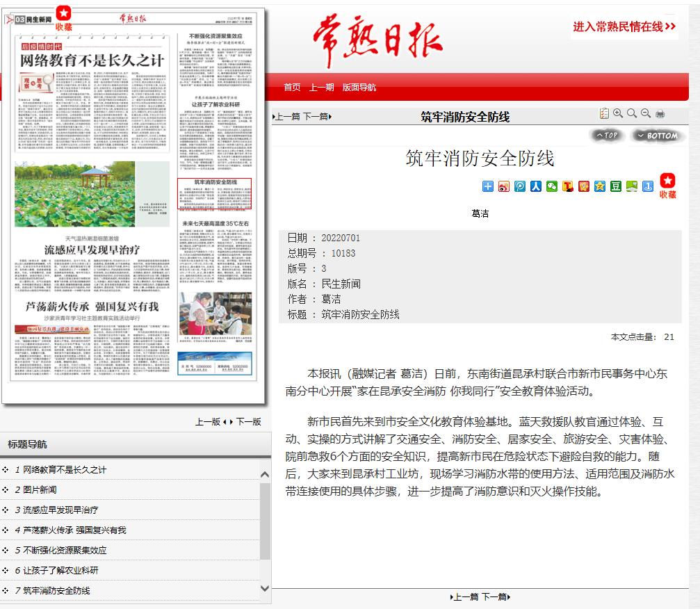Share the article via WeChat icon
This screenshot has height=609, width=700.
[x=552, y=186]
